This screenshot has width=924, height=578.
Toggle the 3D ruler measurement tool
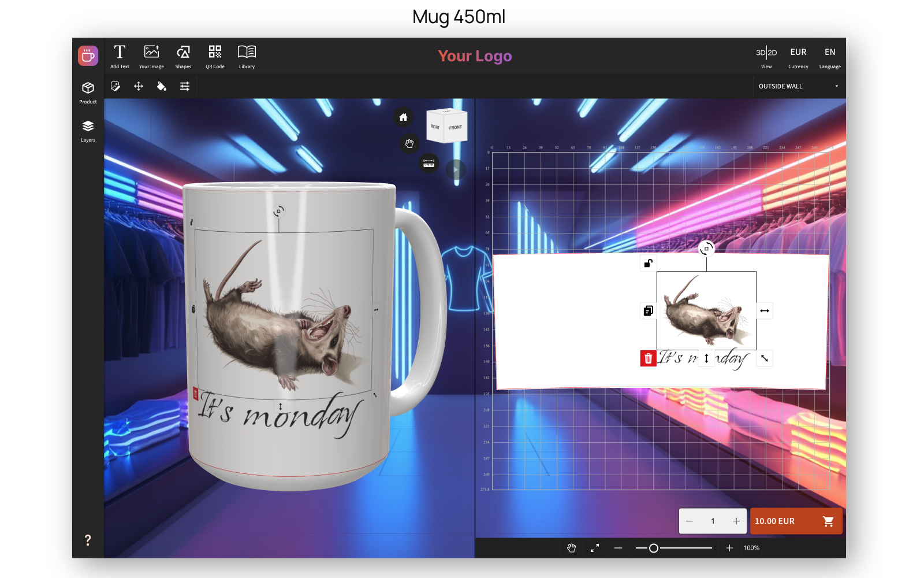click(x=429, y=164)
